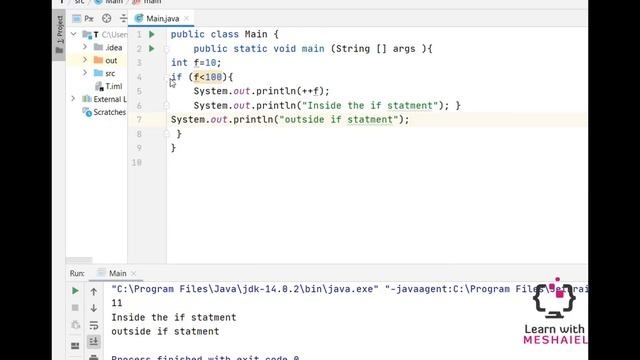Select the src folder in project tree
Screen dimensions: 640x360
click(104, 73)
